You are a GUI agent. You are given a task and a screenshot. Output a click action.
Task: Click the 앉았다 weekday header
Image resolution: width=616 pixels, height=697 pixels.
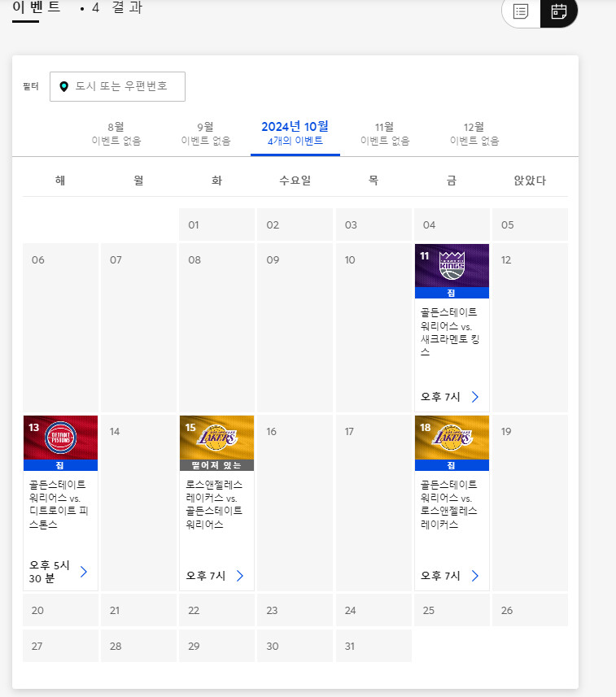tap(530, 181)
